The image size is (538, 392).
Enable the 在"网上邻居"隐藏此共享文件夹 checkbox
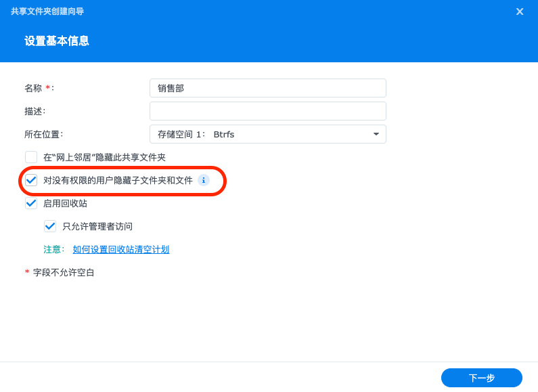[31, 157]
